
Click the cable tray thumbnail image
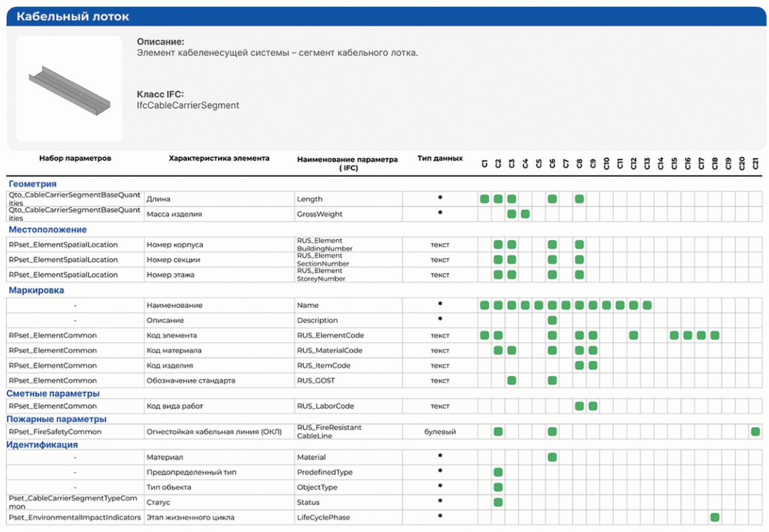pyautogui.click(x=69, y=89)
